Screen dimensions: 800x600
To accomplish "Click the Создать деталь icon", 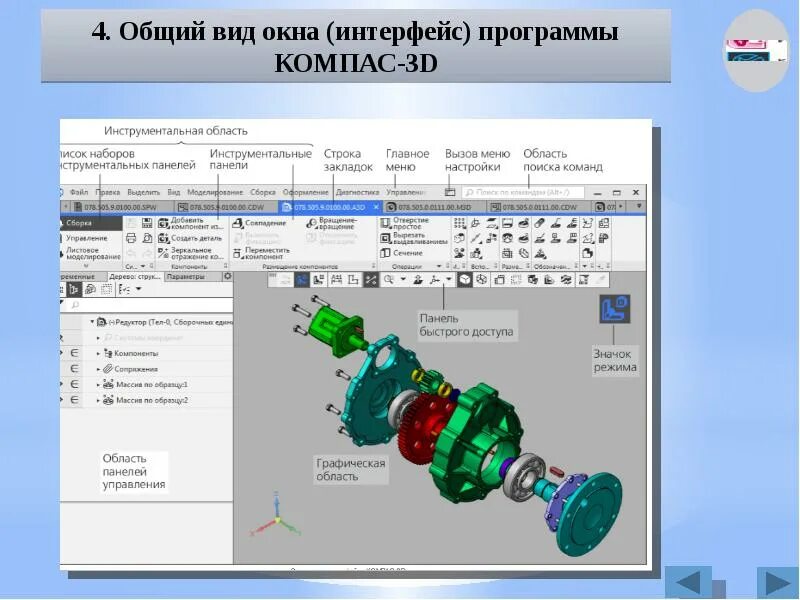I will [163, 238].
